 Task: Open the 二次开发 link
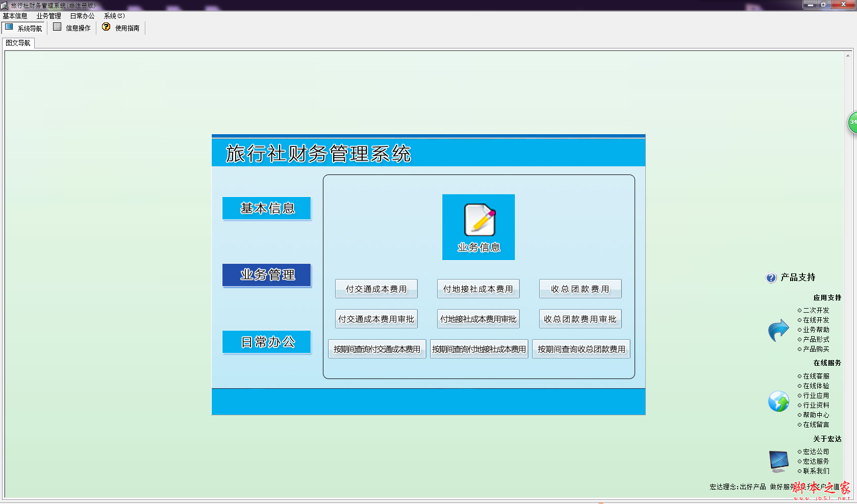(816, 310)
